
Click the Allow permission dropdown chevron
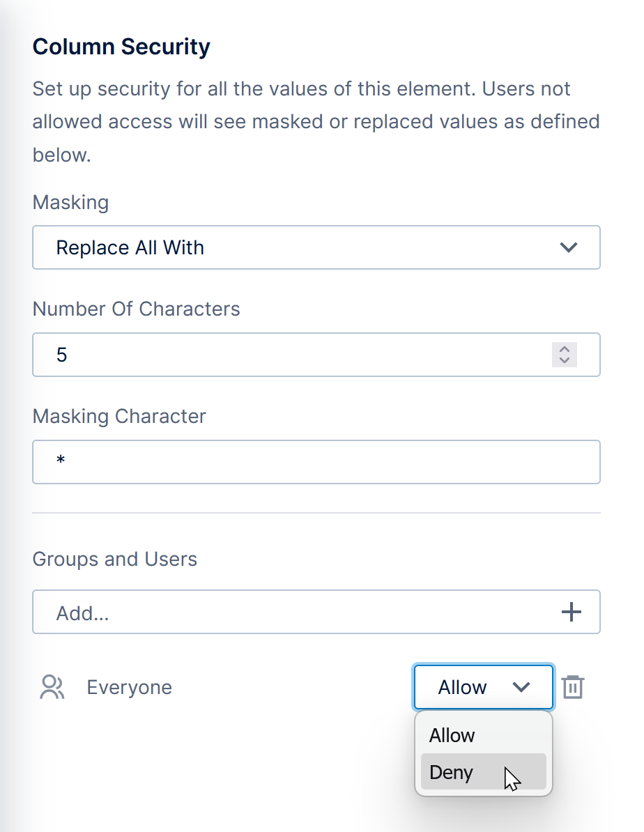coord(521,687)
